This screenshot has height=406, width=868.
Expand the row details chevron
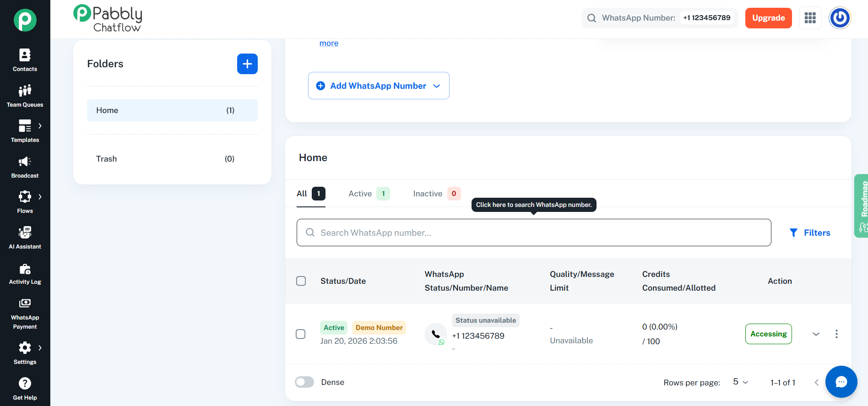[816, 334]
